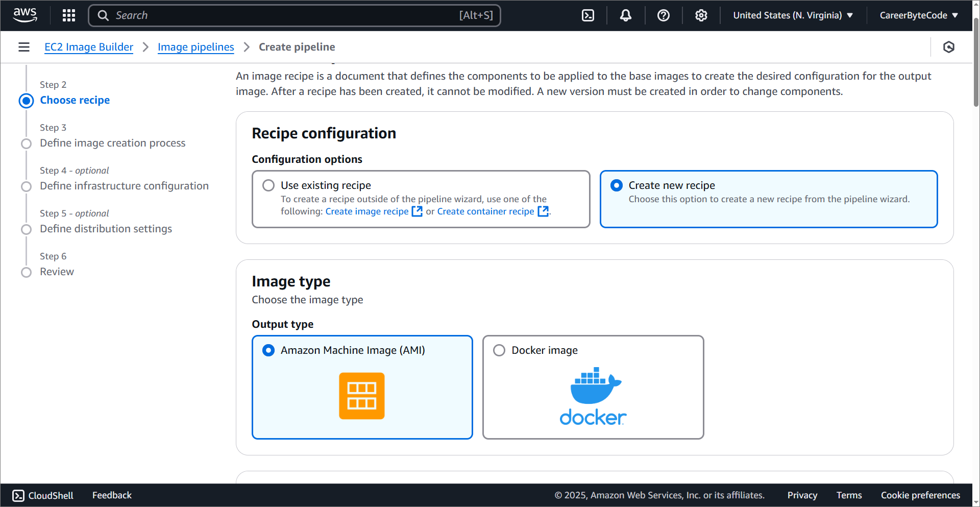Open the side navigation hamburger menu
The image size is (980, 507).
click(x=24, y=46)
